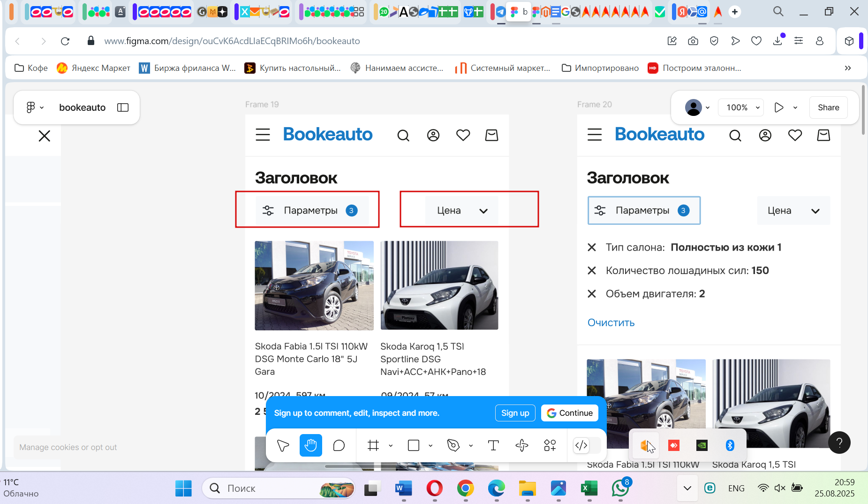Open the Actions sparkle tool
The image size is (868, 504).
point(521,445)
